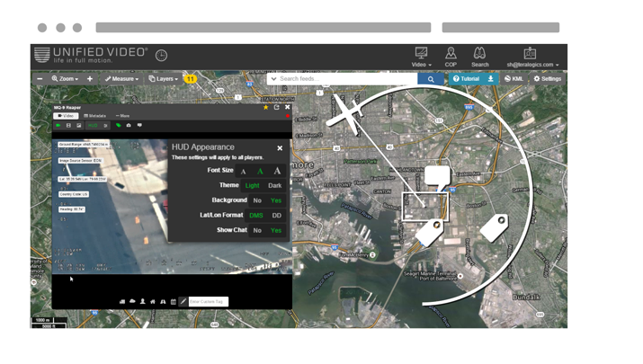This screenshot has height=364, width=643.
Task: Click the house tag icon below the video
Action: pyautogui.click(x=153, y=302)
